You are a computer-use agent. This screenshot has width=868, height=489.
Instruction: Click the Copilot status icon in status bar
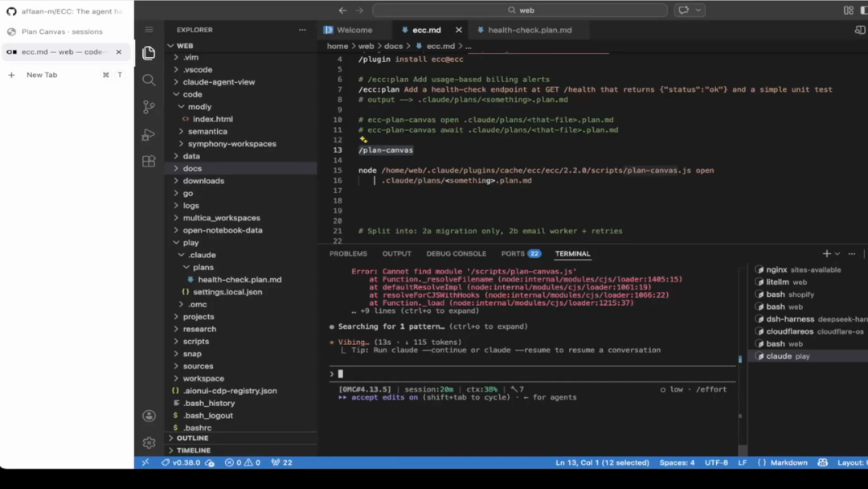(823, 462)
